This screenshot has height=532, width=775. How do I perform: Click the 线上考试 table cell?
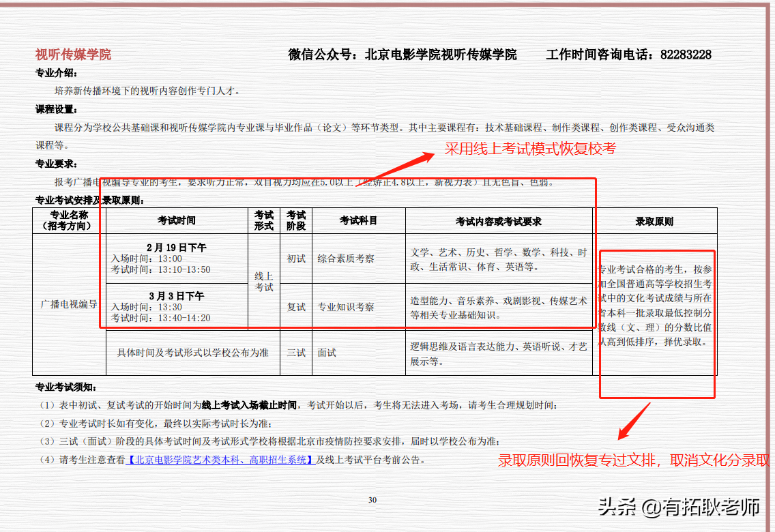(x=263, y=280)
